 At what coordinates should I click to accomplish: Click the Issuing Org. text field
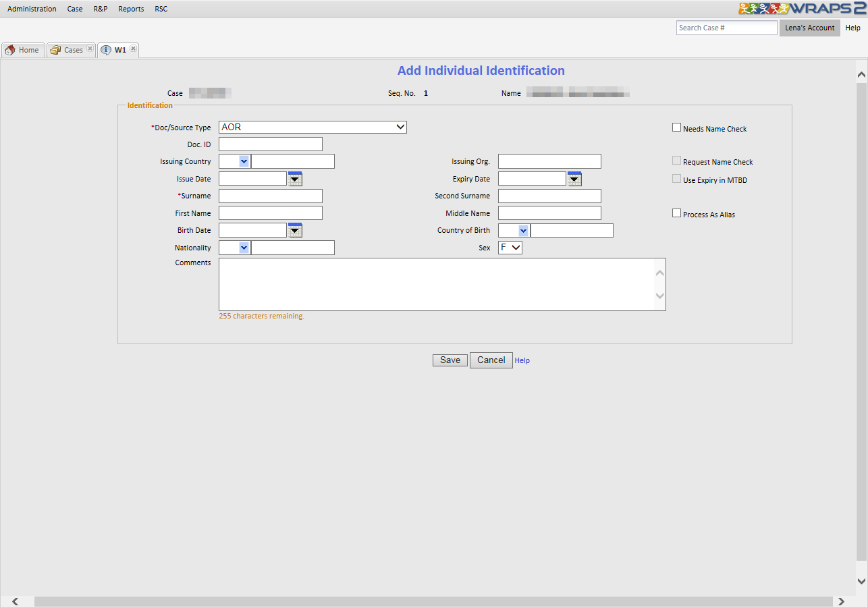[x=549, y=161]
